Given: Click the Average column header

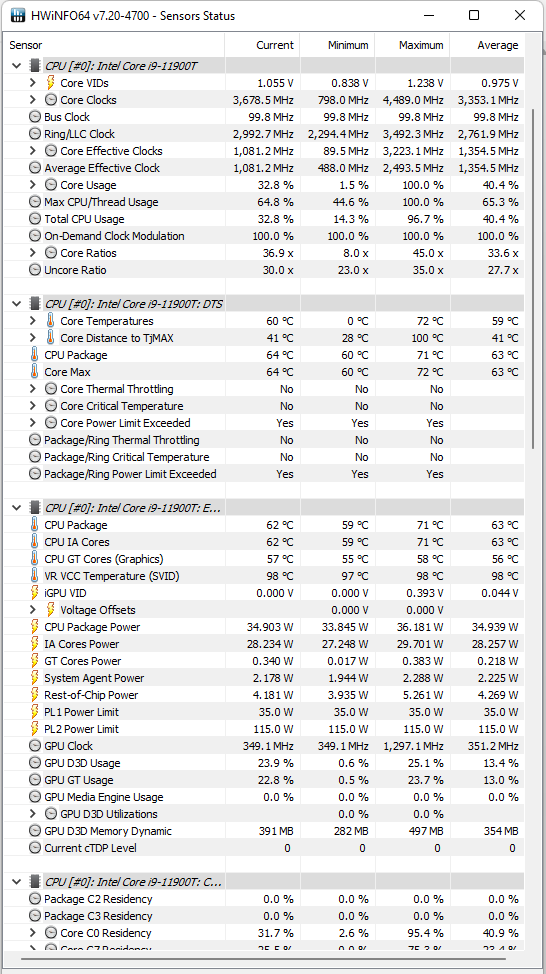Looking at the screenshot, I should coord(487,45).
